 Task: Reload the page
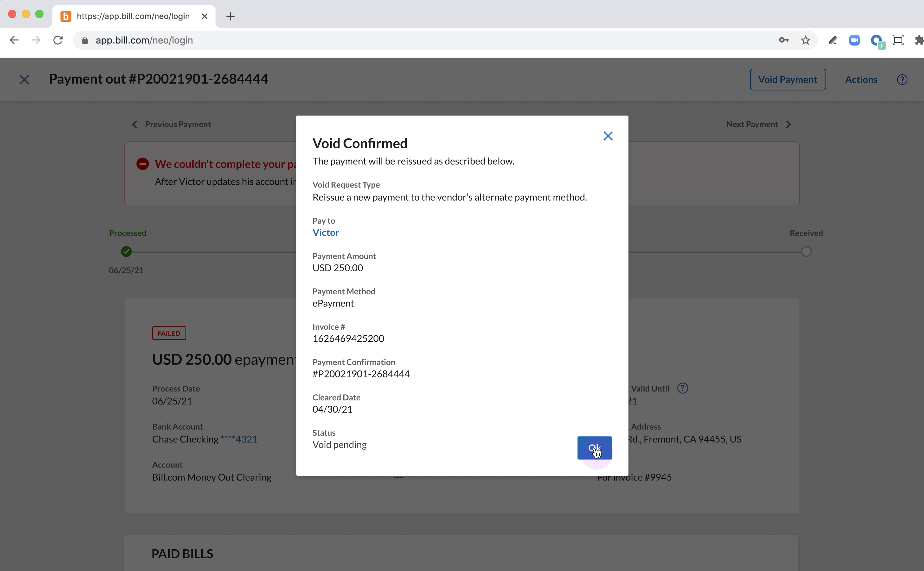(x=58, y=40)
